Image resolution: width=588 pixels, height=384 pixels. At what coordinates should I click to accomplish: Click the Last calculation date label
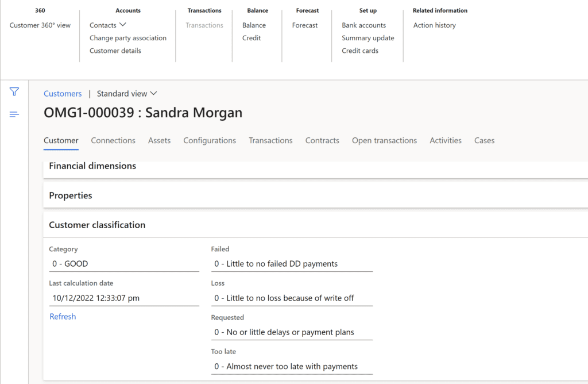tap(81, 283)
